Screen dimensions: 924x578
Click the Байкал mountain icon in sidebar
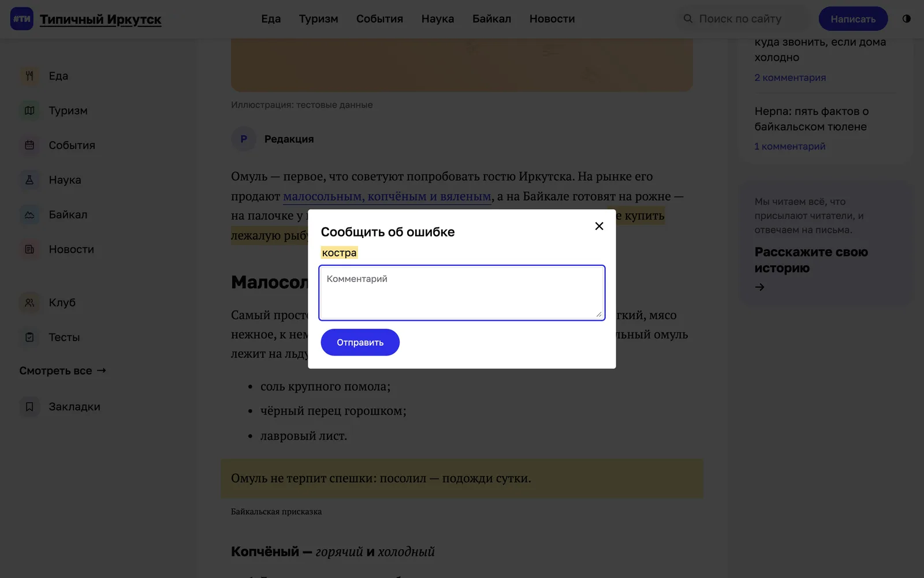29,214
